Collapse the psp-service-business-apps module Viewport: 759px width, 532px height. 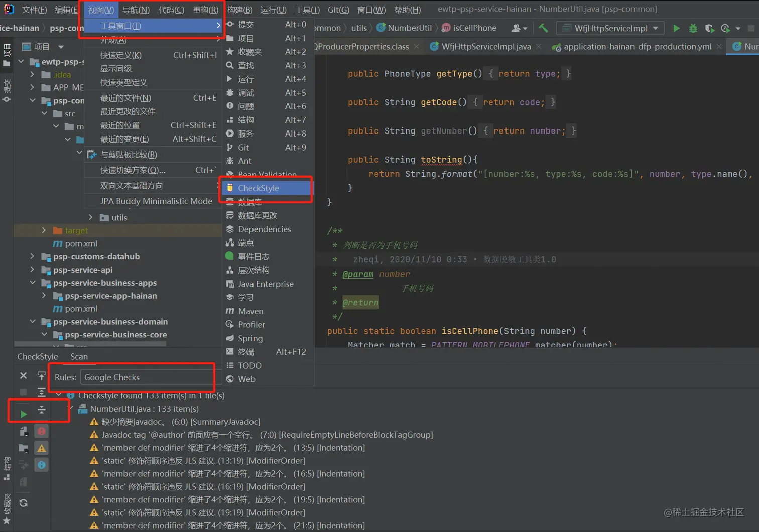pos(32,283)
